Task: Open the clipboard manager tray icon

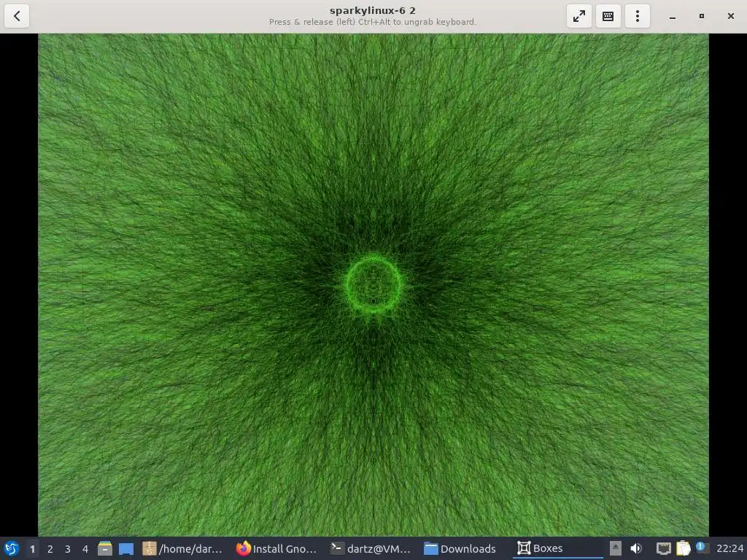Action: click(x=683, y=548)
